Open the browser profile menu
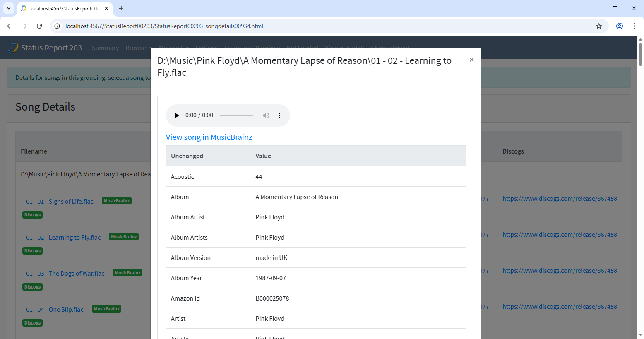Screen dimensions: 644x339 (x=620, y=26)
